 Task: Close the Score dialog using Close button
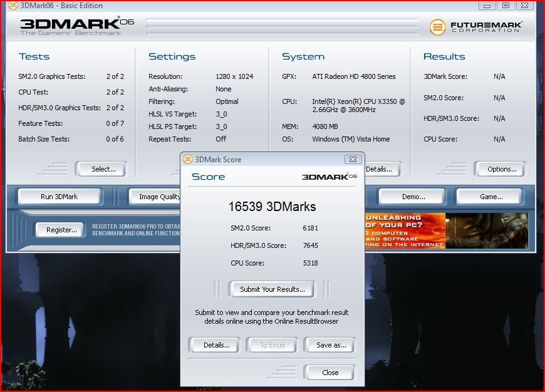[330, 373]
